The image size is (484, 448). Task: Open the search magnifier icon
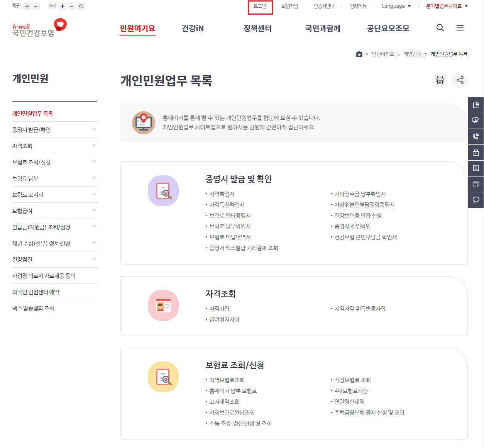(x=440, y=28)
